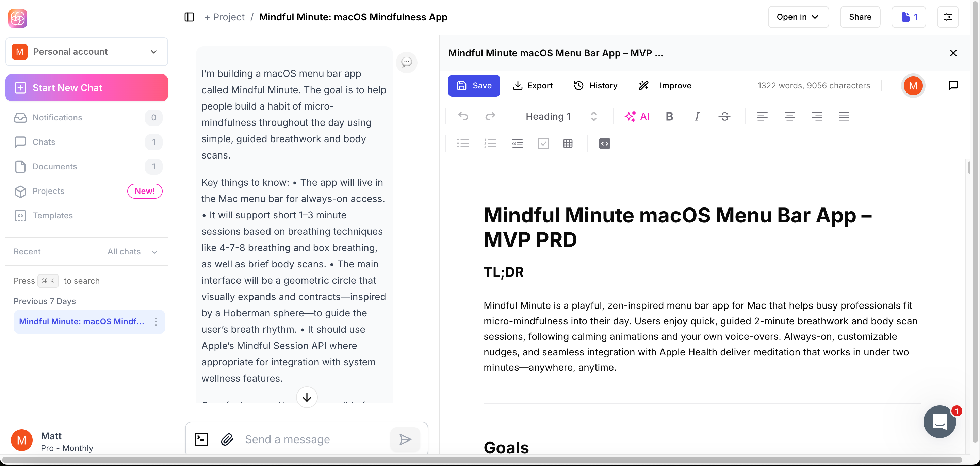Click the AI sparkle formatting tool
The width and height of the screenshot is (980, 466).
637,116
